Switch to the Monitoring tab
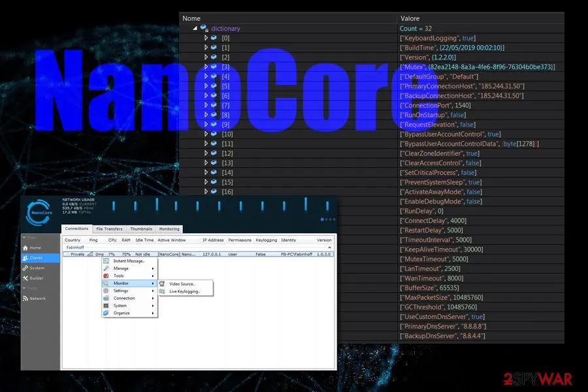Viewport: 588px width, 392px height. click(x=169, y=229)
